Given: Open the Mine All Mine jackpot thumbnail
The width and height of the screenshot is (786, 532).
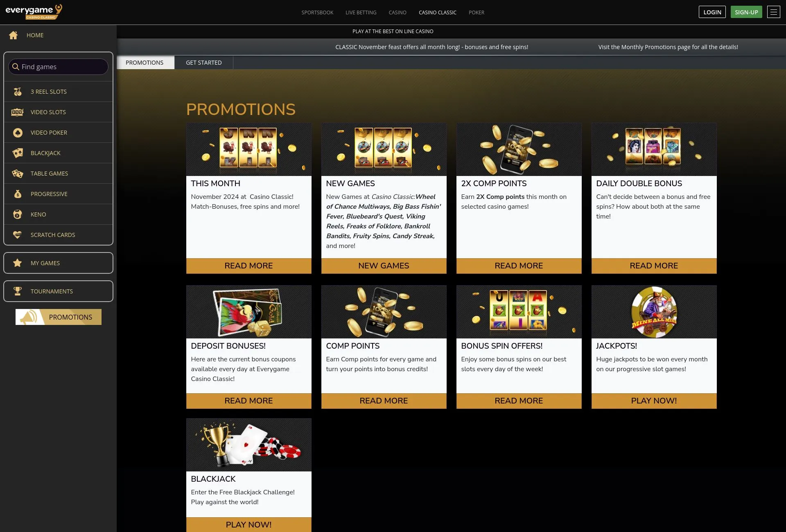Looking at the screenshot, I should (x=654, y=312).
